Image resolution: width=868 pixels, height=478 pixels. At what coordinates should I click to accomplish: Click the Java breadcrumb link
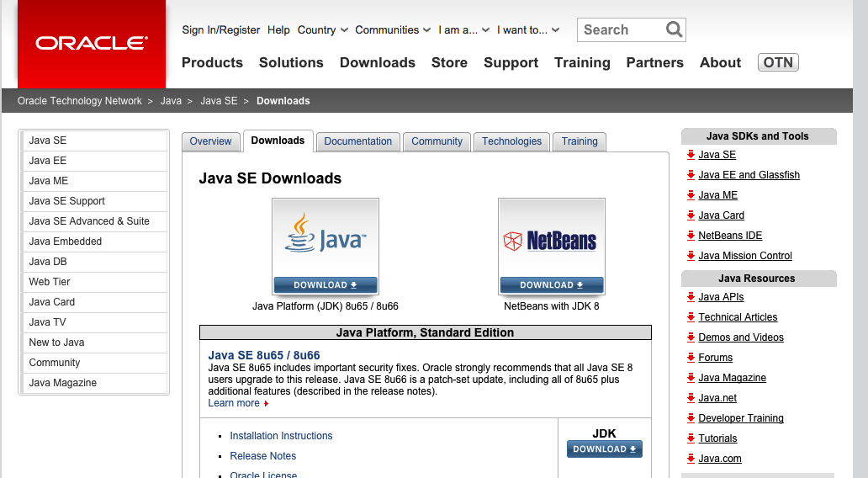click(171, 101)
